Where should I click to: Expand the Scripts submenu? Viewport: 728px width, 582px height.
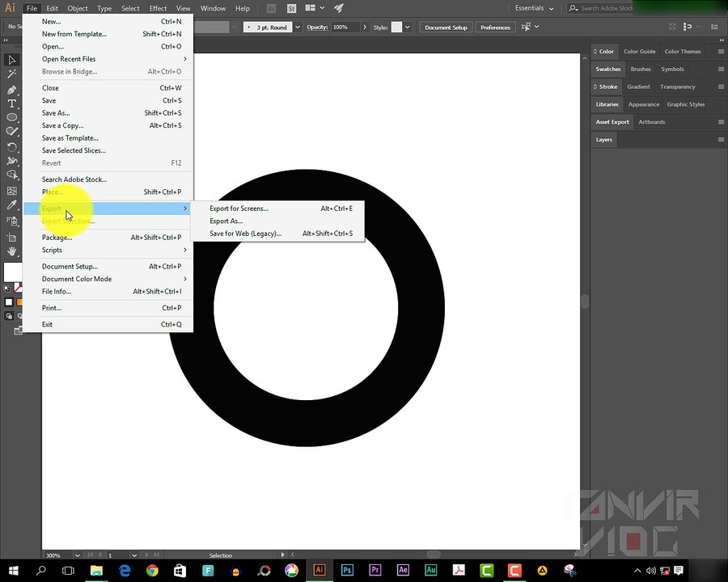108,250
